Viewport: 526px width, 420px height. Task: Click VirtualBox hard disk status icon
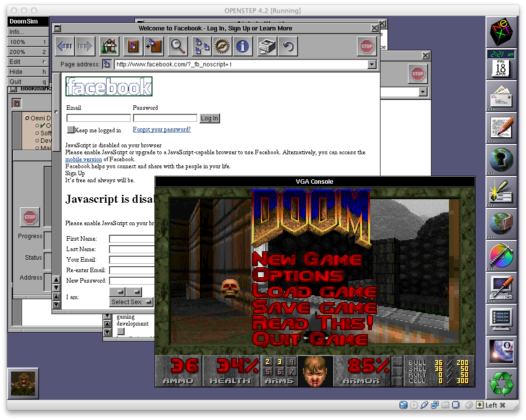pyautogui.click(x=403, y=405)
